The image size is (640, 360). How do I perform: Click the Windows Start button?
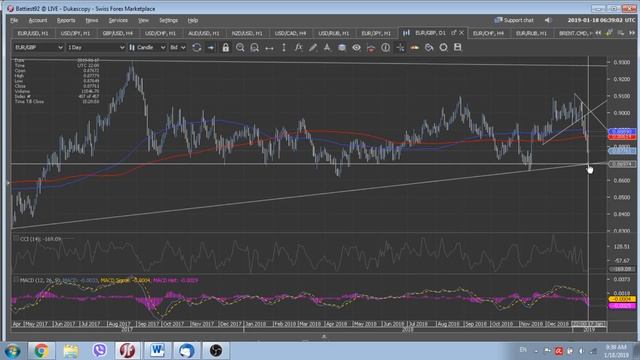(12, 351)
